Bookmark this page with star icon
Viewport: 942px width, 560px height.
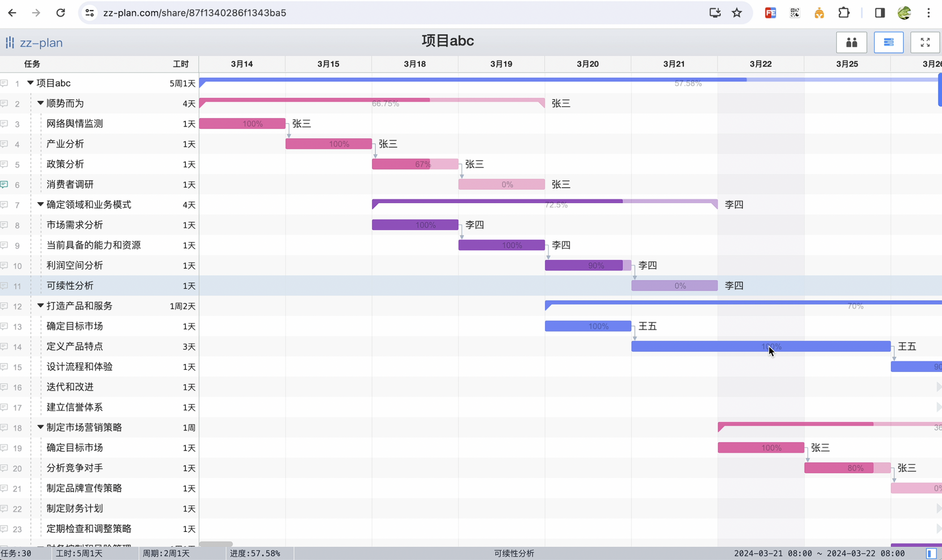point(737,13)
